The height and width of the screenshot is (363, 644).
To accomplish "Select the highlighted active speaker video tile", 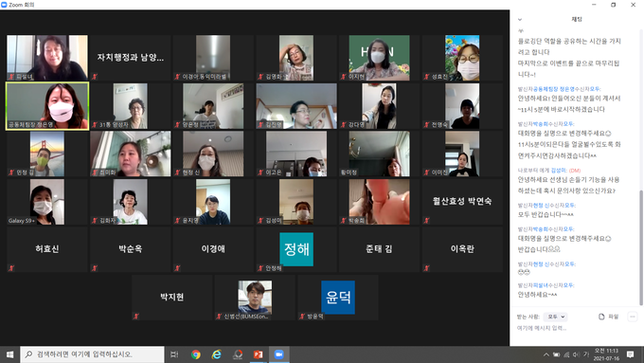I will (47, 106).
